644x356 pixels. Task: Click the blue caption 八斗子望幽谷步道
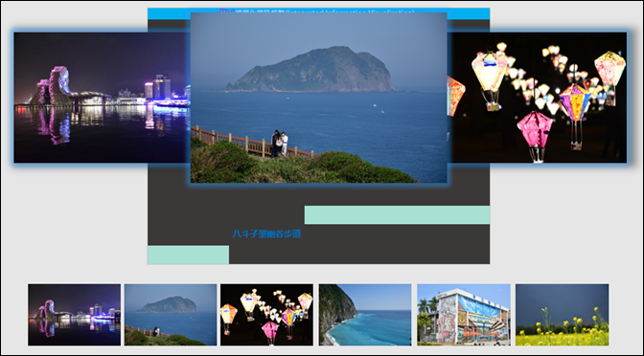click(x=266, y=234)
